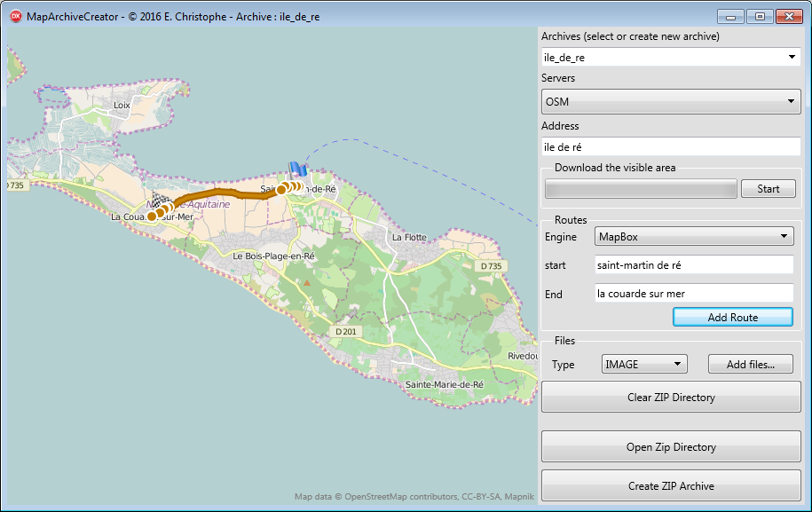Click the D 201 road sign
Screen dimensions: 812x512
tap(347, 331)
